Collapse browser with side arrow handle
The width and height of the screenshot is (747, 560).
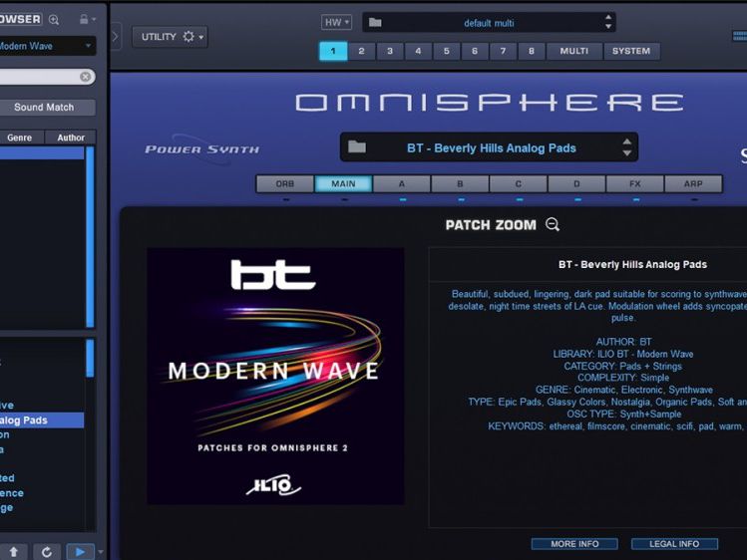115,36
